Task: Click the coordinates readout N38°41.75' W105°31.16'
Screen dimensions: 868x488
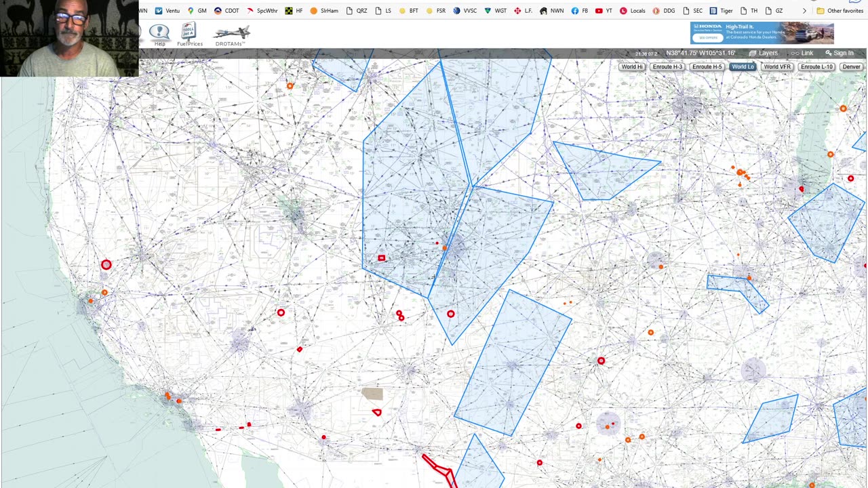Action: coord(701,54)
